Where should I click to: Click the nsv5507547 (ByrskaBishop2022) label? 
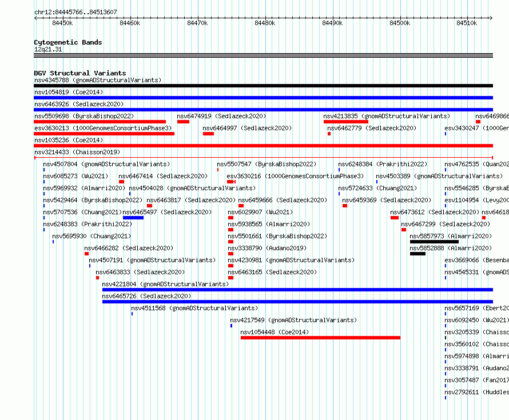coord(267,164)
